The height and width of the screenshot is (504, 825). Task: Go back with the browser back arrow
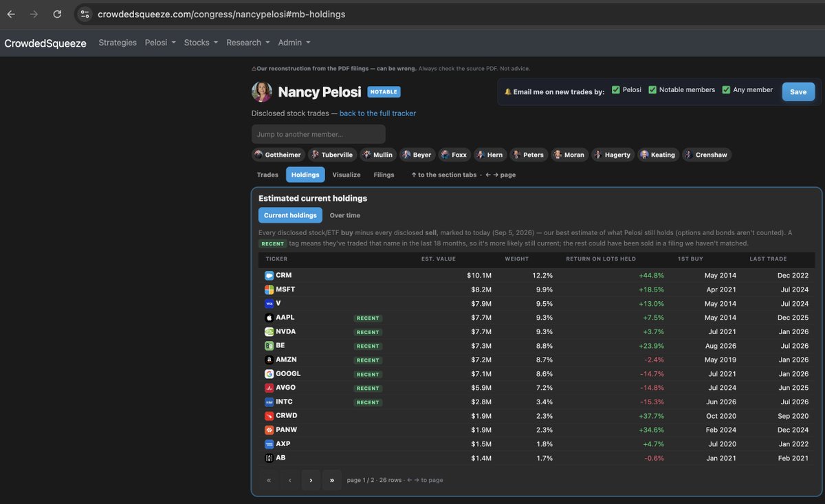(11, 14)
